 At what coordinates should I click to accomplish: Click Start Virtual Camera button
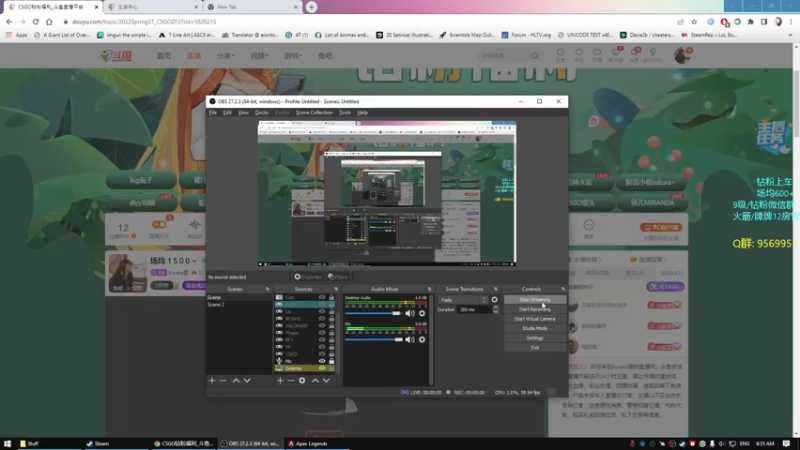(x=535, y=319)
